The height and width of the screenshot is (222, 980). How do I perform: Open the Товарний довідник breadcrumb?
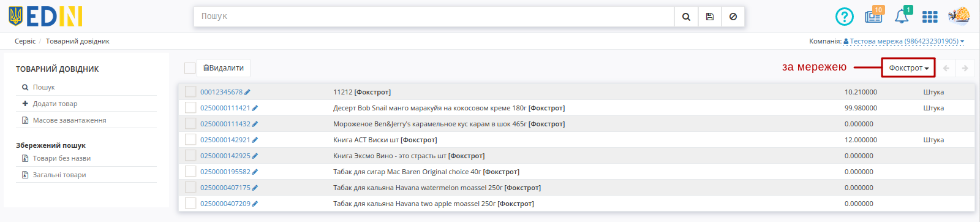coord(78,42)
